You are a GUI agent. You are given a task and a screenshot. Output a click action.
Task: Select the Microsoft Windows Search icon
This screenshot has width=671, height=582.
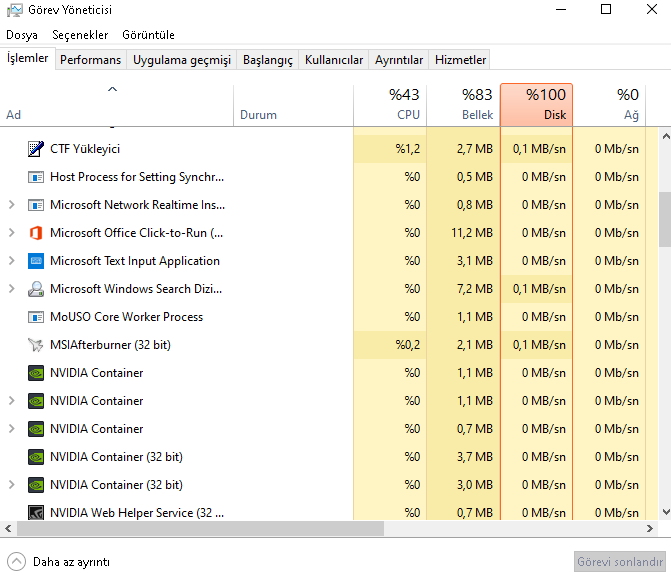point(36,289)
